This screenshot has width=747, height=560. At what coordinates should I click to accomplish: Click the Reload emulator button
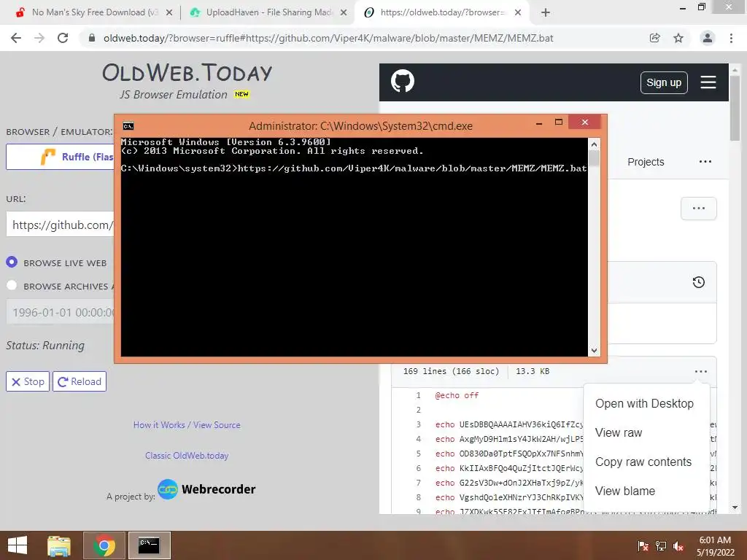click(x=80, y=381)
